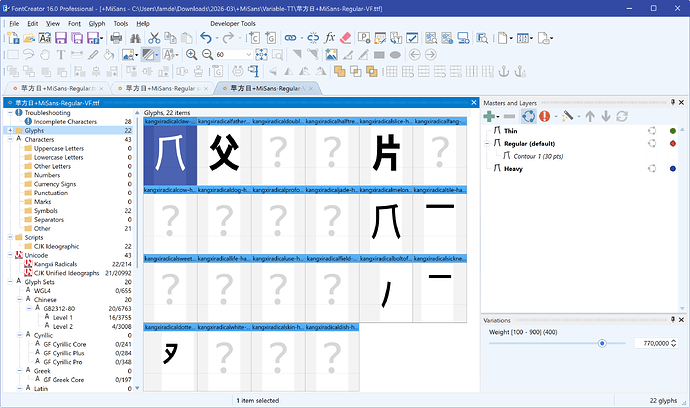Click the Move Up arrow in Masters panel
The height and width of the screenshot is (408, 690).
point(590,116)
